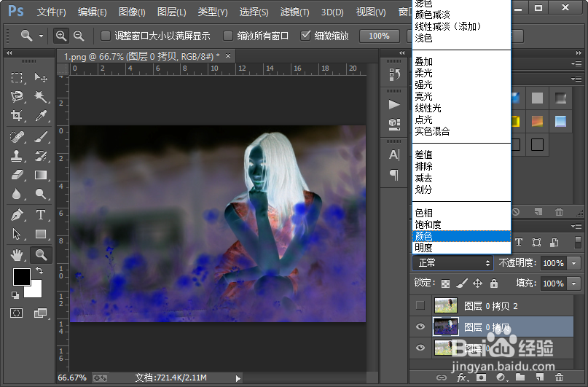This screenshot has width=588, height=387.
Task: Change screen mode icon
Action: pyautogui.click(x=41, y=313)
